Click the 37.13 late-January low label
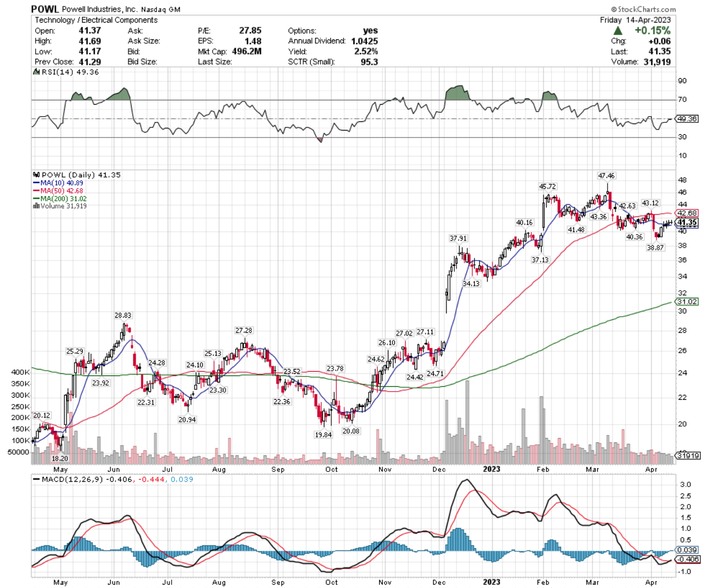709x588 pixels. pos(540,260)
